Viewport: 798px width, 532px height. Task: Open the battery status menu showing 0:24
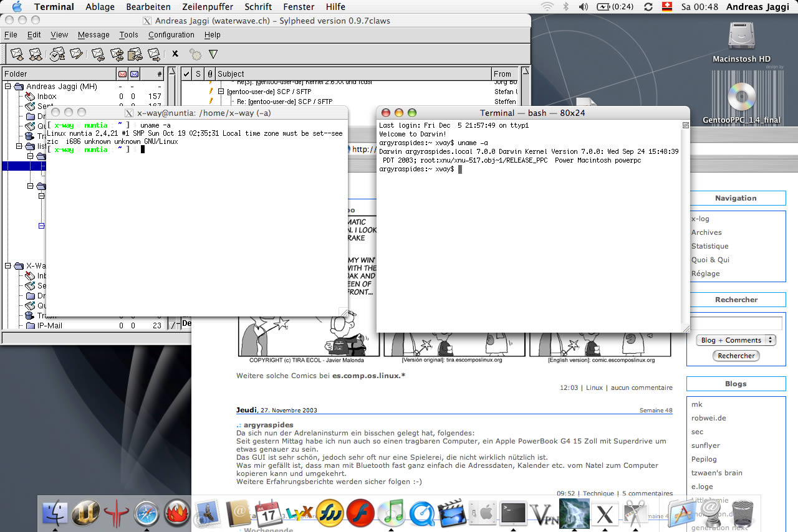(615, 7)
